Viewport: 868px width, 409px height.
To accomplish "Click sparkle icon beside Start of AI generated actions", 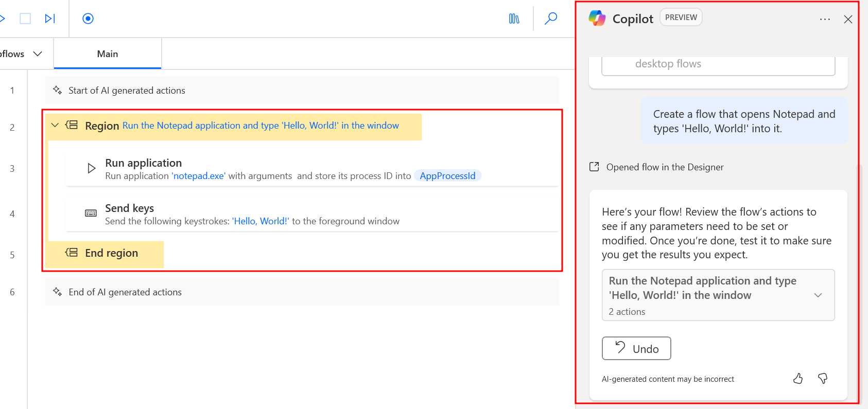I will pyautogui.click(x=57, y=90).
